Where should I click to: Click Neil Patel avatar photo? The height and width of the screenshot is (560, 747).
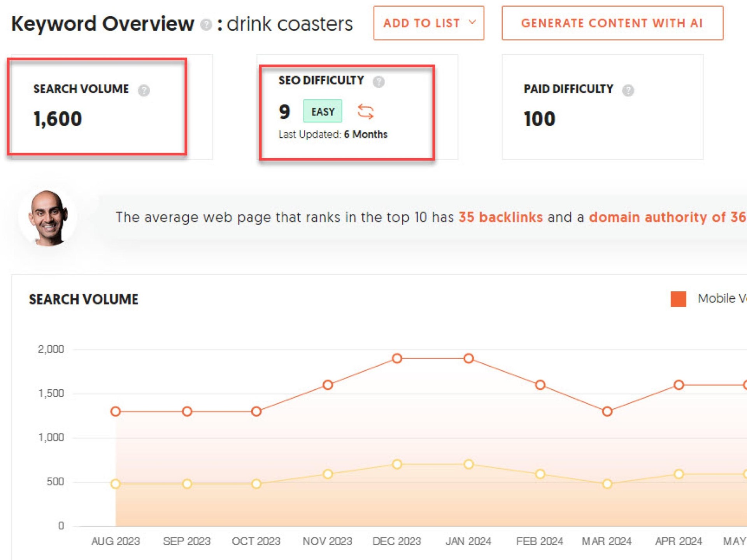tap(48, 218)
